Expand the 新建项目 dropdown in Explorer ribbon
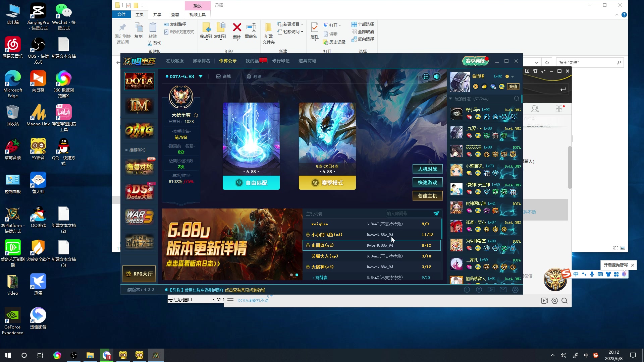Viewport: 644px width, 362px height. (302, 24)
